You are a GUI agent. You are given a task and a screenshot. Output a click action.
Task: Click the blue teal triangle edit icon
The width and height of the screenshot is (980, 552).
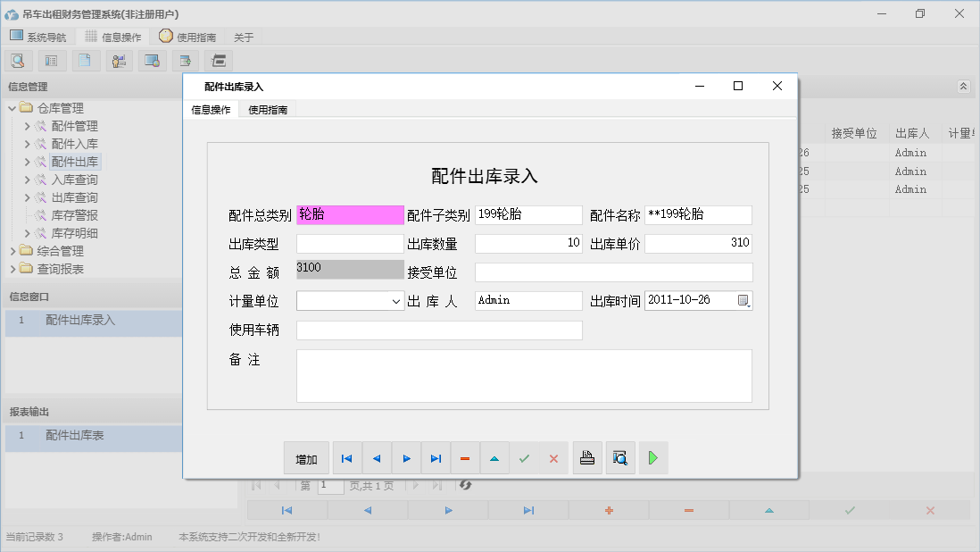(494, 457)
